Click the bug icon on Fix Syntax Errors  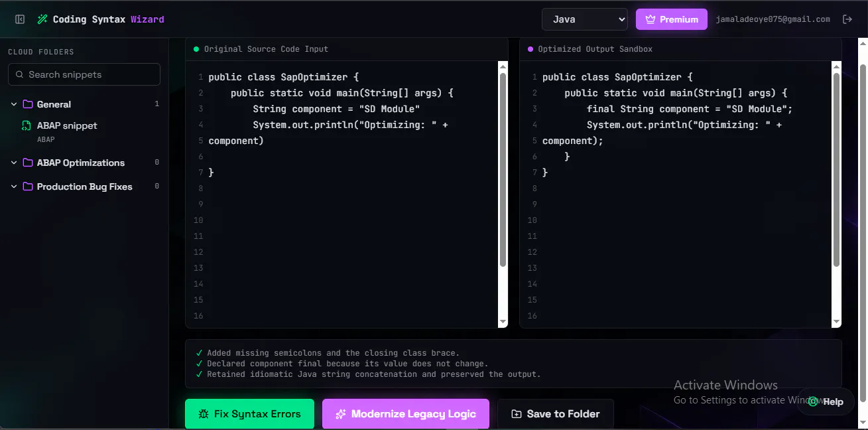tap(204, 414)
